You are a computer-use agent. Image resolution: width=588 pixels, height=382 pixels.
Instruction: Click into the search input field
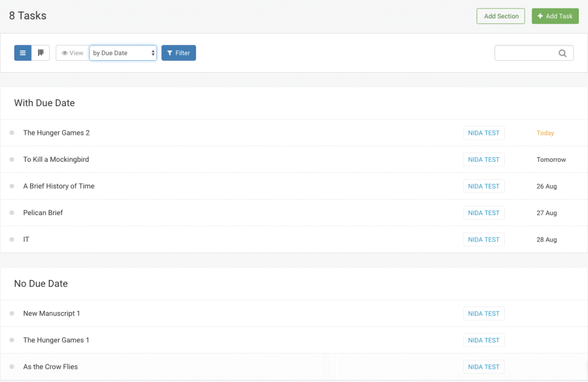pos(528,52)
